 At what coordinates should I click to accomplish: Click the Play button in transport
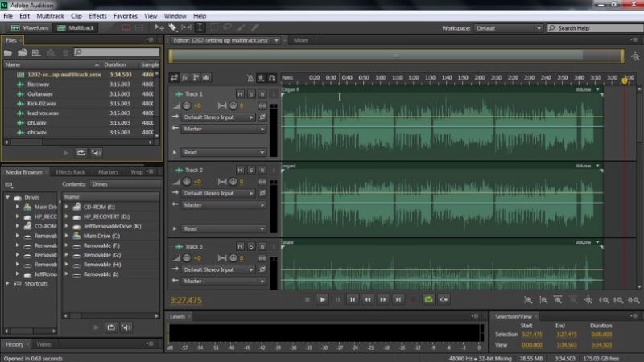pos(323,299)
